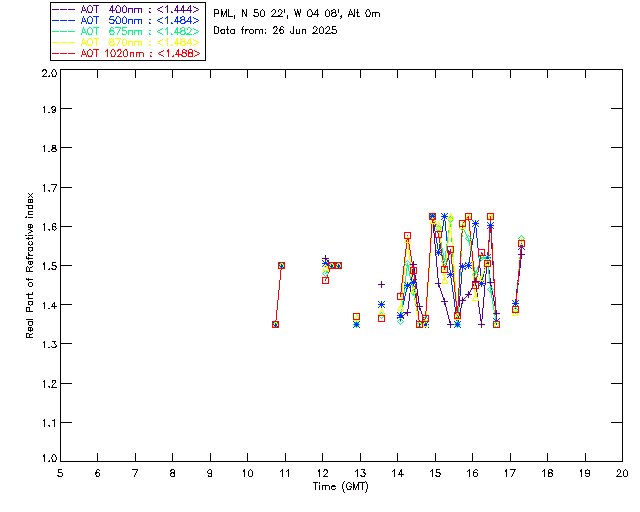Click the earliest data point near 10.7 GMT

(275, 324)
